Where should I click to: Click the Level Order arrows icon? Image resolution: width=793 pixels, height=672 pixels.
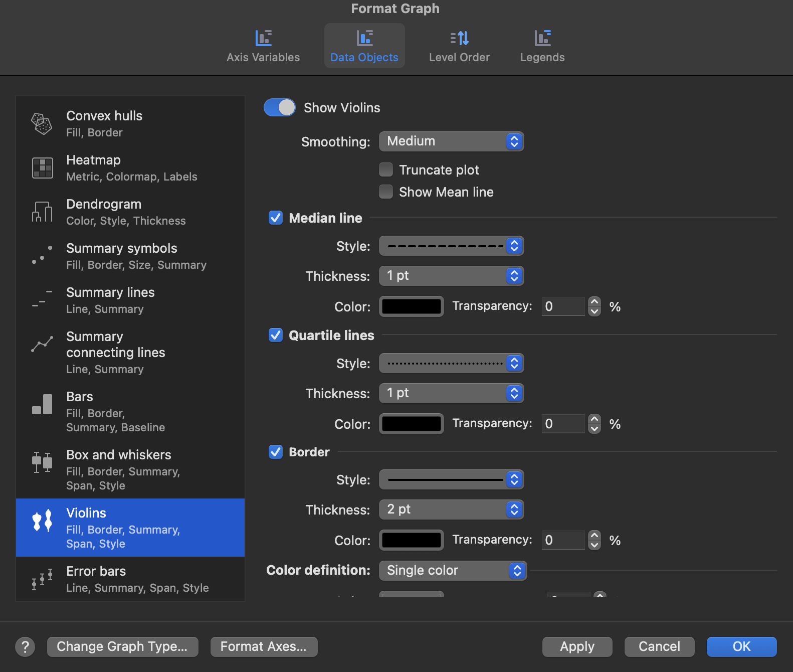coord(460,38)
